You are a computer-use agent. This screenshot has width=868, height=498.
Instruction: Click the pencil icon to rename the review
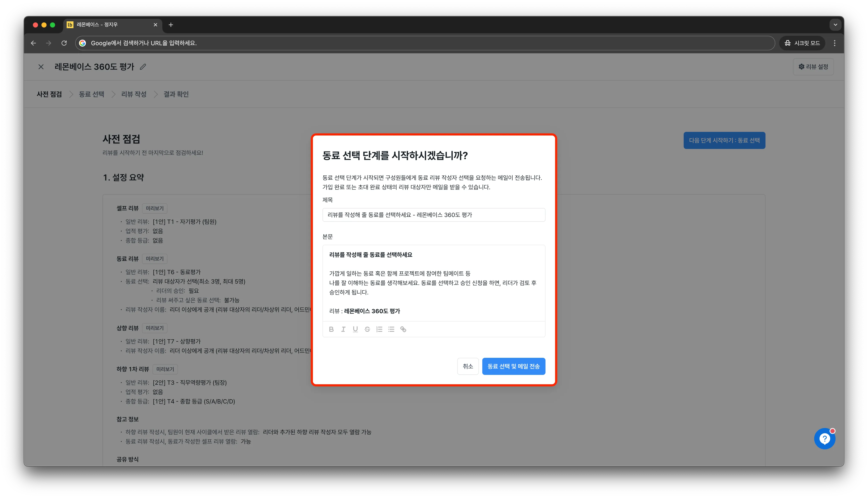click(143, 67)
